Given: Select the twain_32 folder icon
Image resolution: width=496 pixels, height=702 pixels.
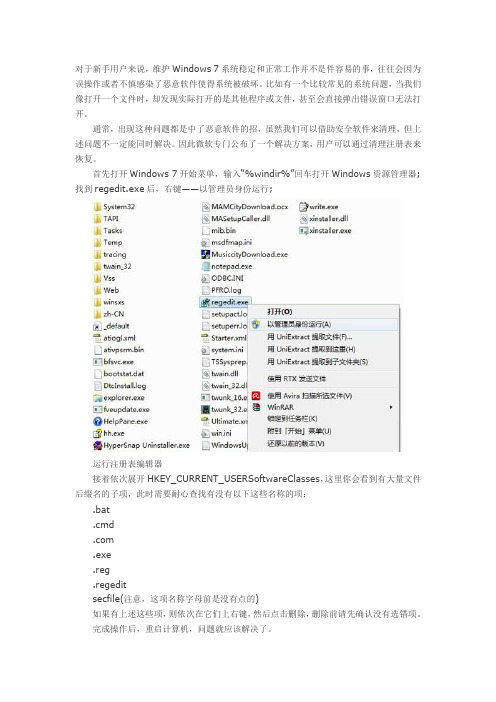Looking at the screenshot, I should coord(98,266).
